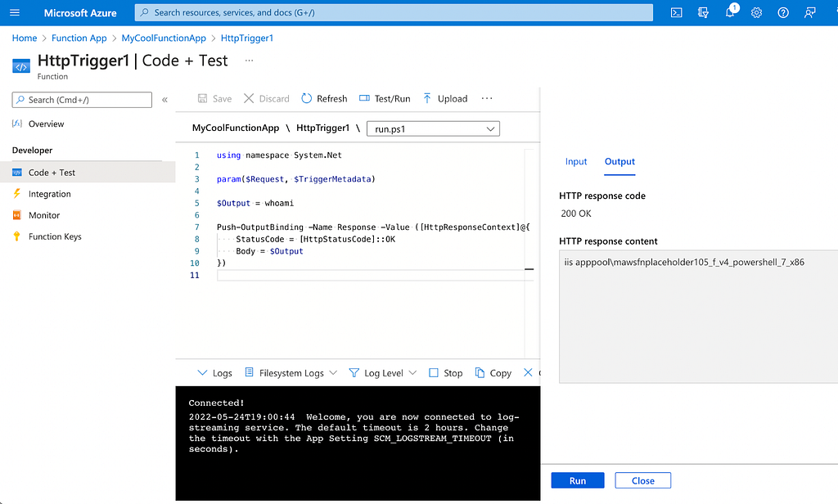Click the Close button
Image resolution: width=838 pixels, height=504 pixels.
(643, 480)
